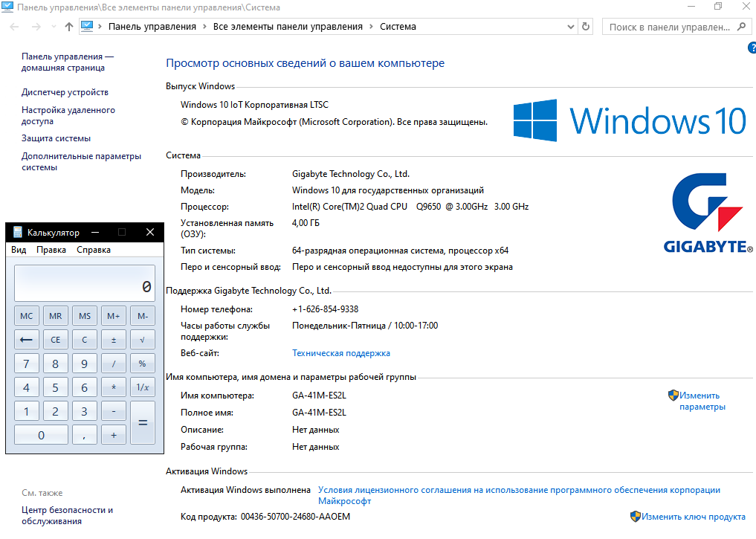Click the search magnifier icon
This screenshot has width=756, height=539.
pos(742,27)
